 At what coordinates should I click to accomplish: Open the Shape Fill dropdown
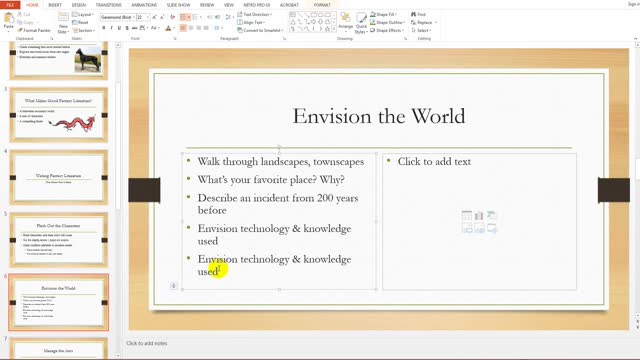tap(383, 14)
